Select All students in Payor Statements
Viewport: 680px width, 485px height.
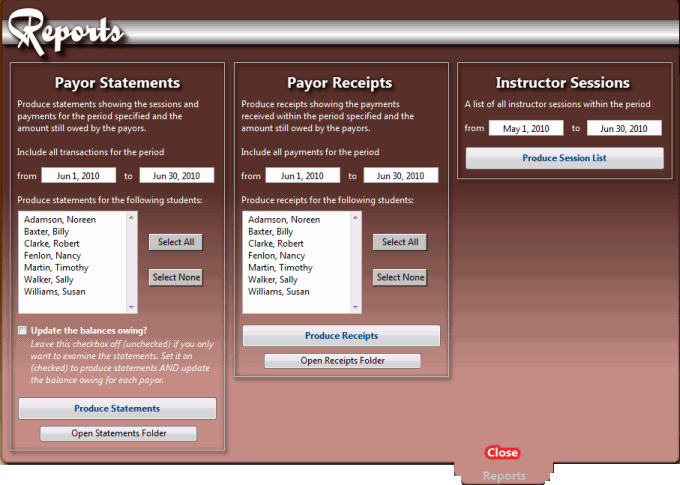[x=176, y=242]
